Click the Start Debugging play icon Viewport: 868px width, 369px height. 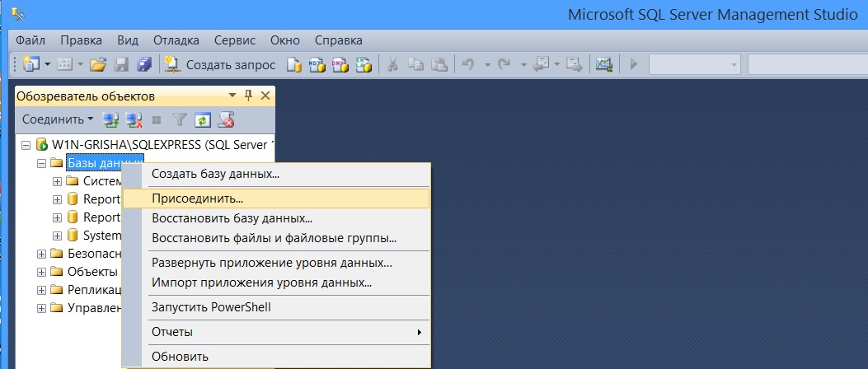point(634,65)
